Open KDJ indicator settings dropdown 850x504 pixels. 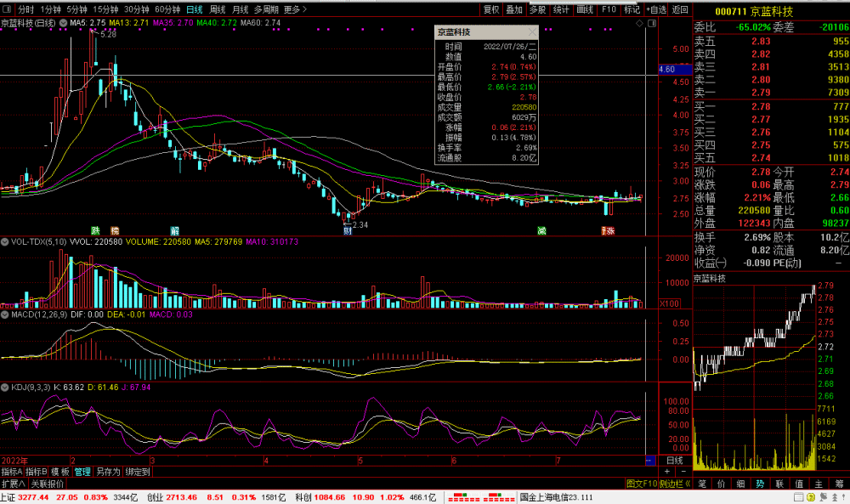pyautogui.click(x=5, y=388)
